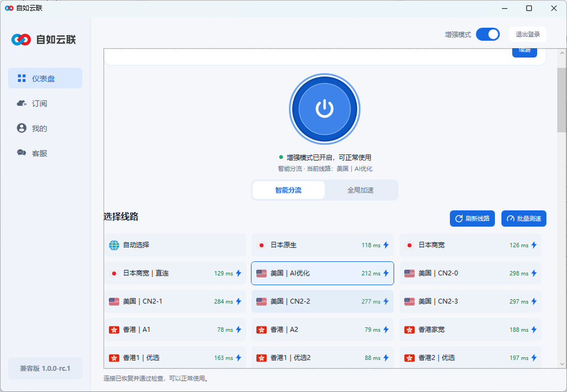Test speed lightning icon for 香港 | A1
The width and height of the screenshot is (567, 392).
(x=239, y=329)
